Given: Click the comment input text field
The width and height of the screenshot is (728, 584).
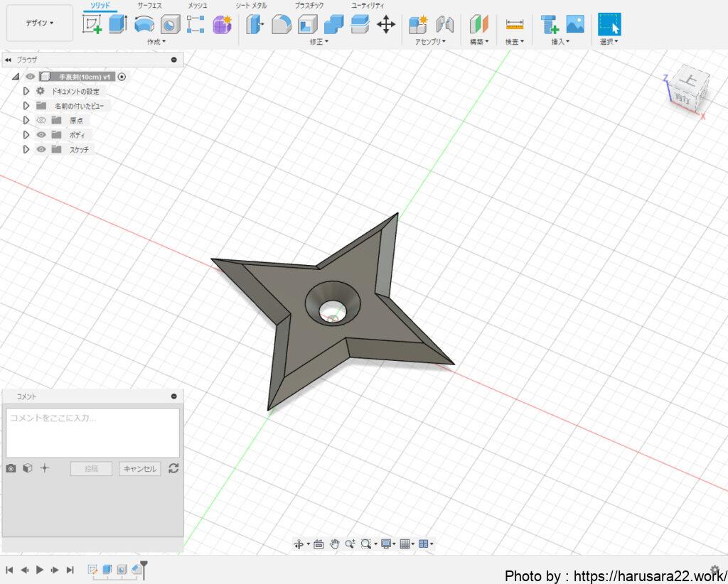Looking at the screenshot, I should 92,432.
